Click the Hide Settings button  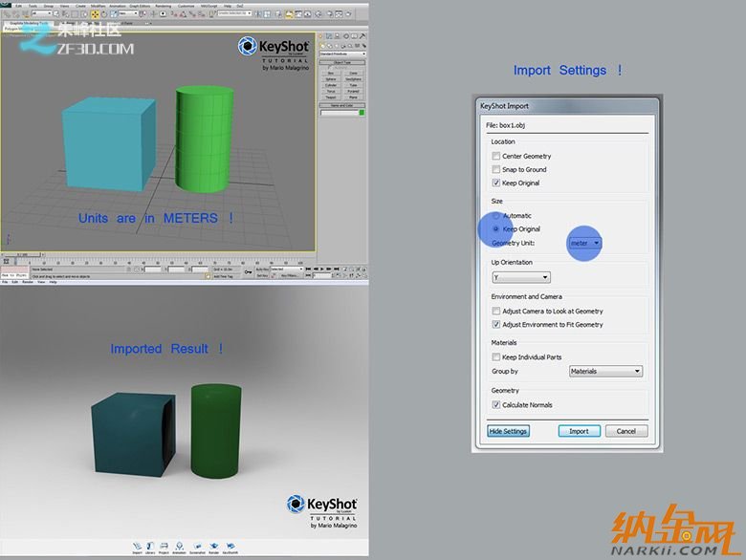coord(509,431)
